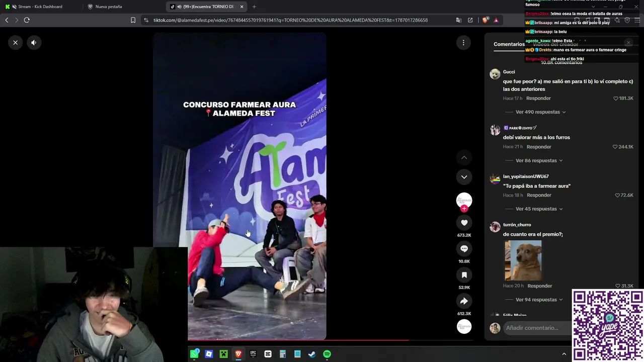
Task: Switch to the Comentarios tab
Action: 509,44
